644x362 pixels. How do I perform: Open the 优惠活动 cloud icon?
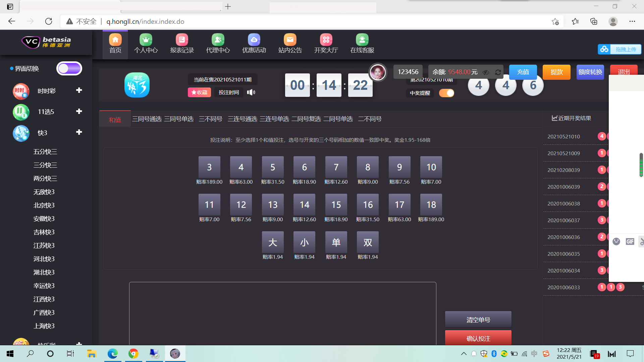tap(254, 40)
